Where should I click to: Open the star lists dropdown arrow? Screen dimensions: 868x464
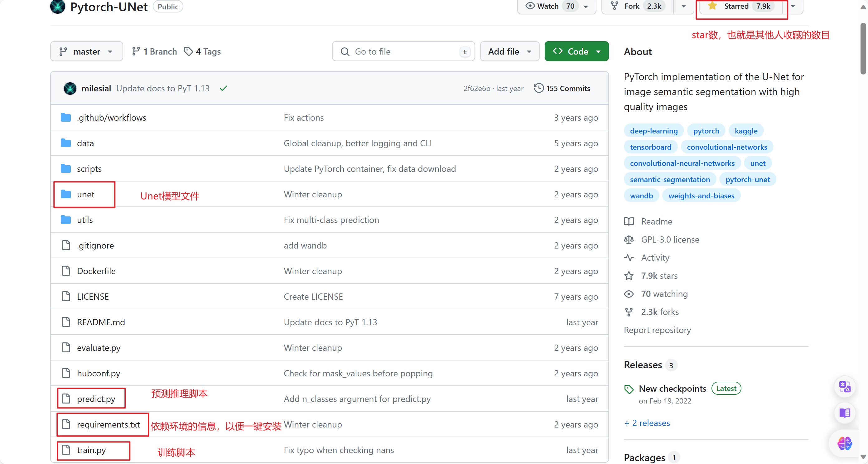793,6
